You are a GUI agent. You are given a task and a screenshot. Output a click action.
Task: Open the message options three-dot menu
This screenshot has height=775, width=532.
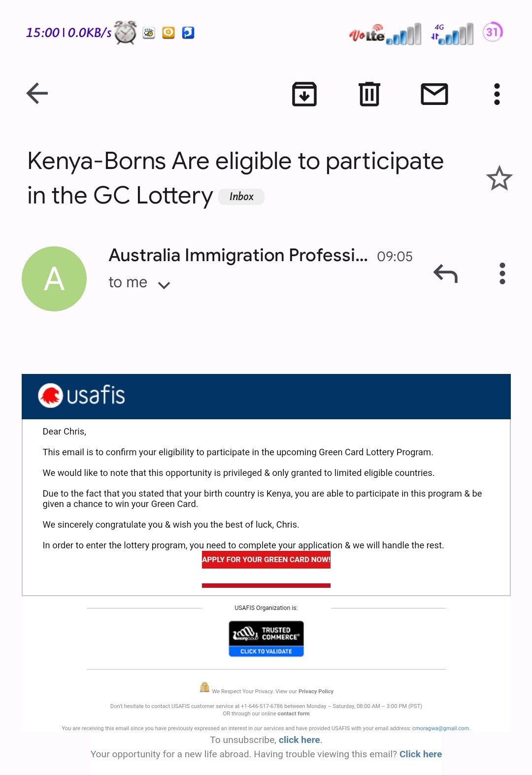click(502, 274)
